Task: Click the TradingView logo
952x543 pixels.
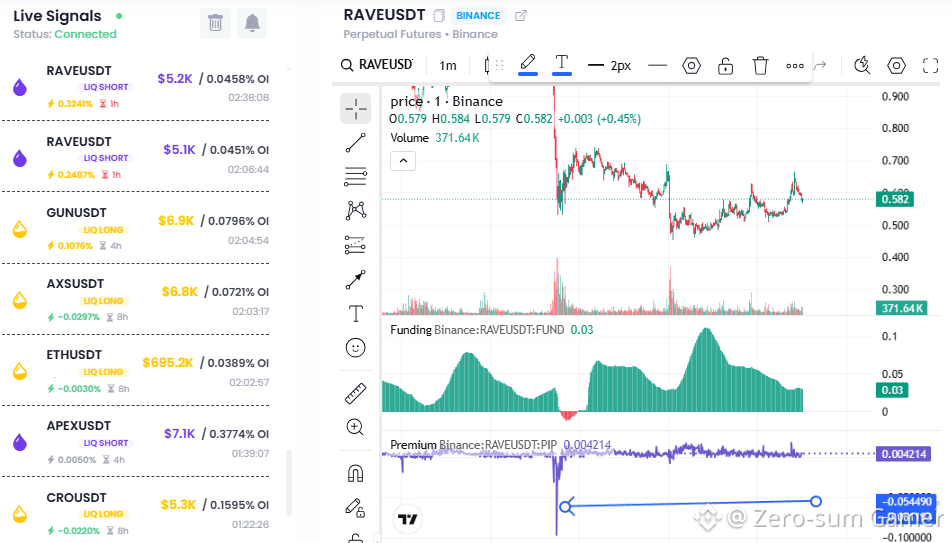Action: tap(407, 519)
